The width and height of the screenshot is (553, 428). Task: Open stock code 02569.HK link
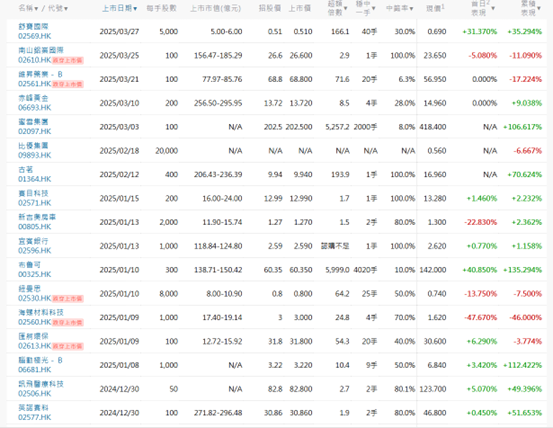tap(35, 36)
